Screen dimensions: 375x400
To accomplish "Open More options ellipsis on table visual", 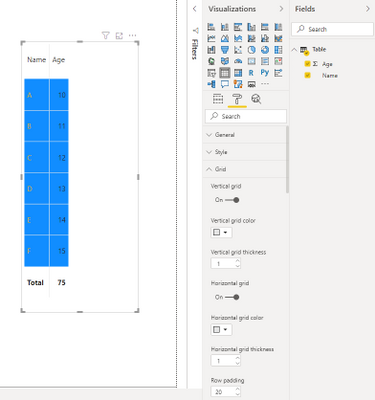I will click(132, 35).
